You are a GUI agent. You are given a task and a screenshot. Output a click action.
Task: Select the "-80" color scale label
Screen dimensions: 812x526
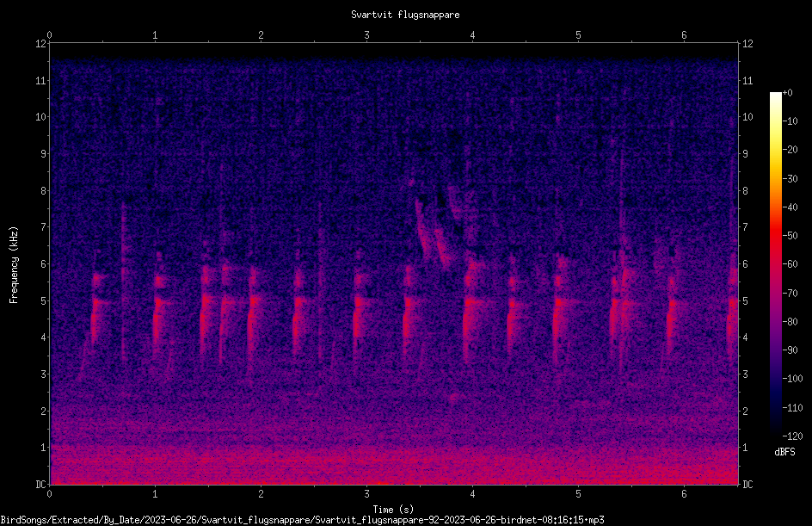(x=790, y=322)
